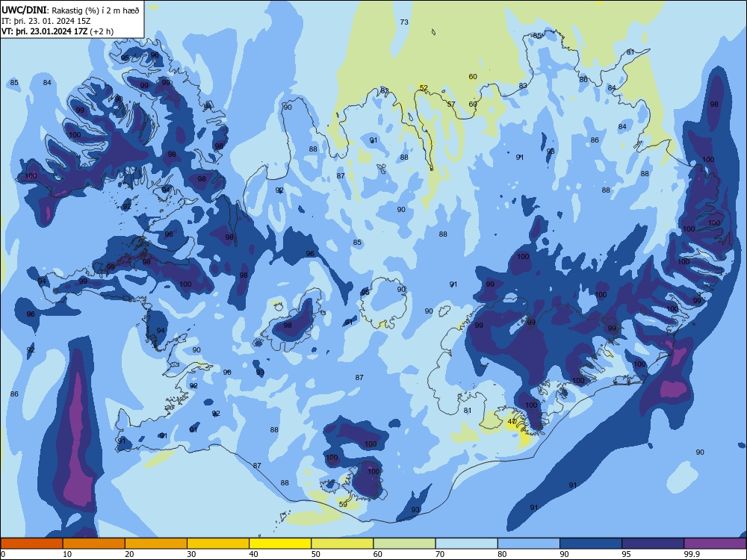The height and width of the screenshot is (560, 747).
Task: Click the legend tick label '80'
Action: click(502, 554)
